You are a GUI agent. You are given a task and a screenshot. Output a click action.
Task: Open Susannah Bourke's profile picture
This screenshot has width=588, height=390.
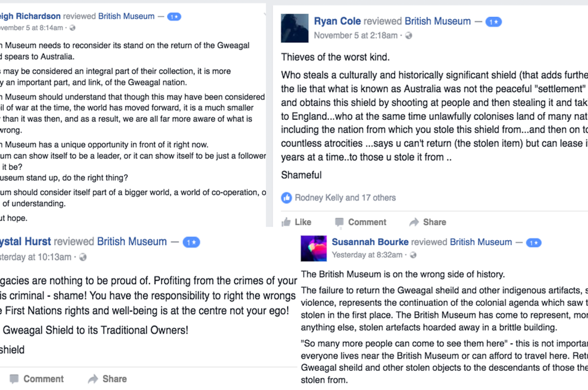tap(313, 248)
